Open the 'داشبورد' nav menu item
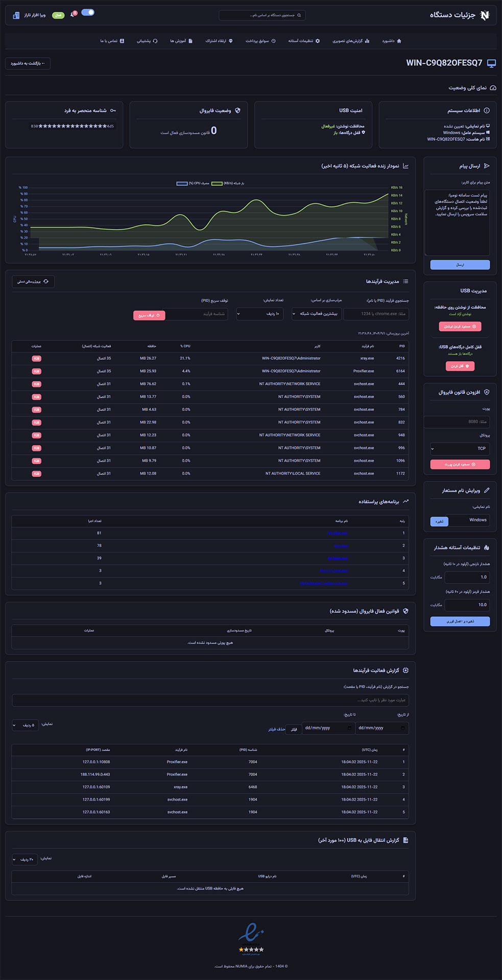 (392, 41)
